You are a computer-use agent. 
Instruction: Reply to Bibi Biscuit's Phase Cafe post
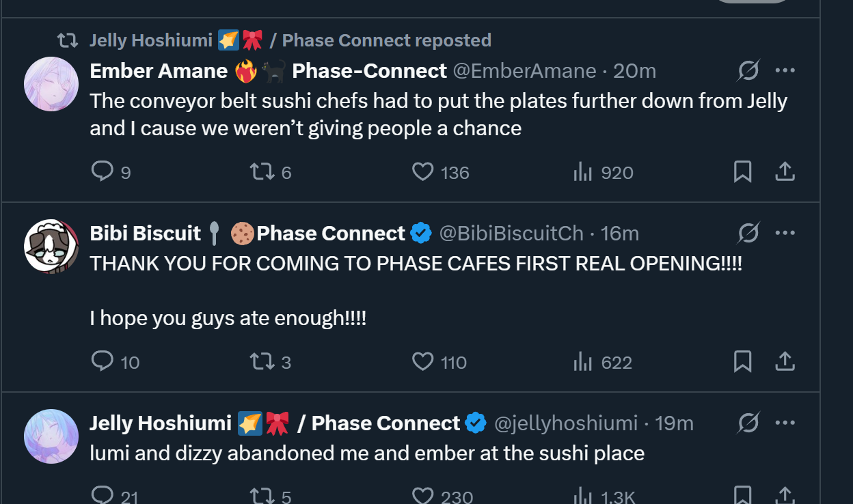(102, 361)
